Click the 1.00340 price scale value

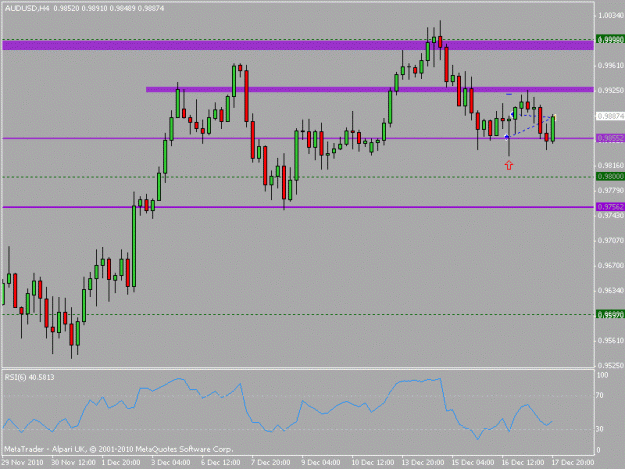[611, 16]
